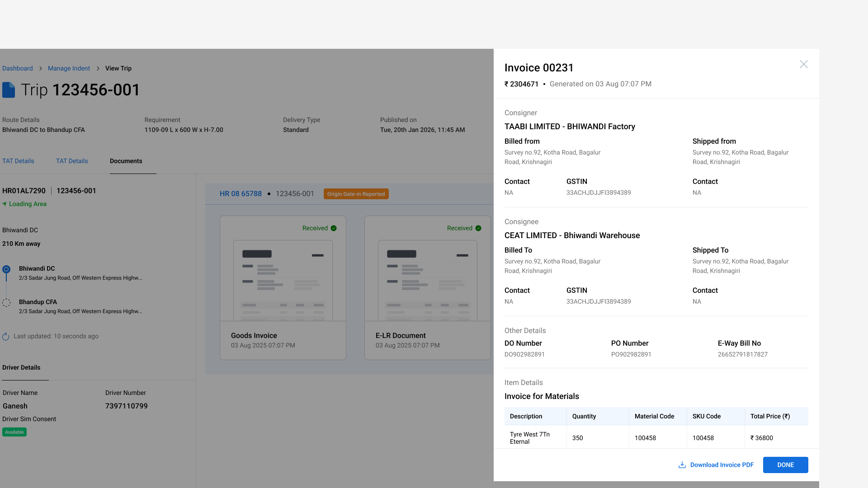
Task: Click breadcrumb chevron after Dashboard
Action: click(x=40, y=69)
